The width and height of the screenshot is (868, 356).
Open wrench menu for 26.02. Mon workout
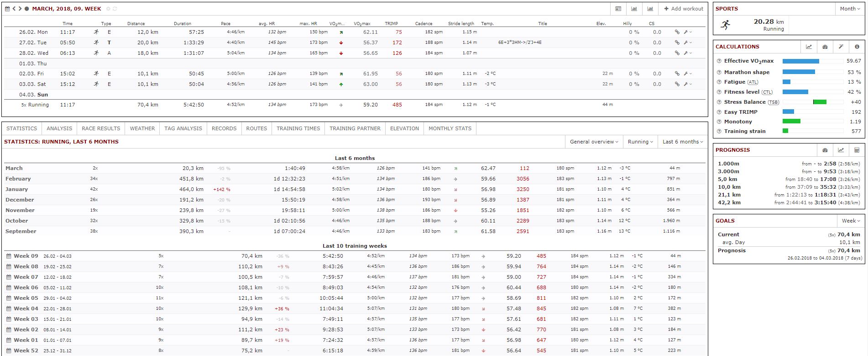pos(687,32)
